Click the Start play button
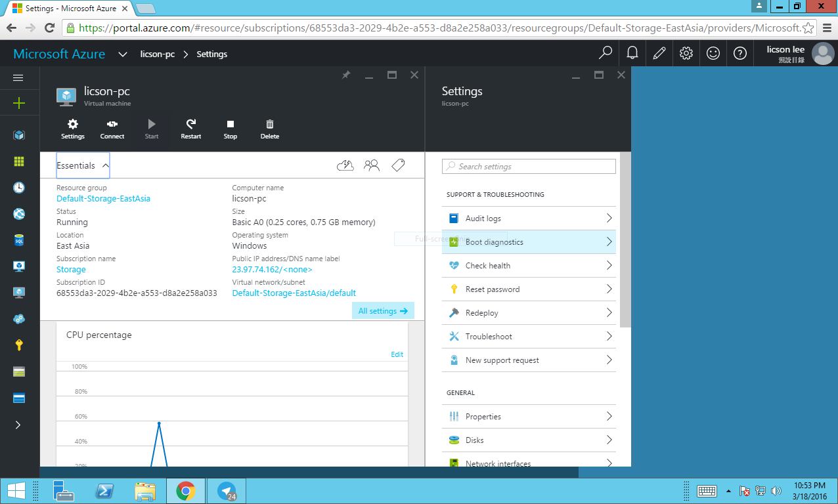The width and height of the screenshot is (838, 504). pos(152,129)
